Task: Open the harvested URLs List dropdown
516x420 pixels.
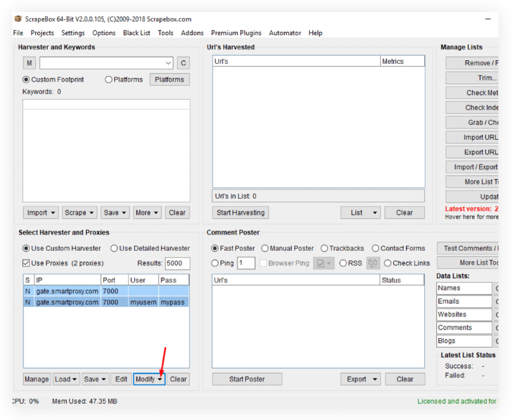Action: point(361,213)
